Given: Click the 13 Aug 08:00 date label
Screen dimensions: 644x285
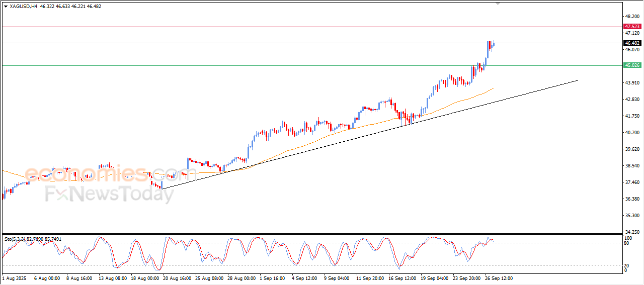Looking at the screenshot, I should click(x=112, y=277).
